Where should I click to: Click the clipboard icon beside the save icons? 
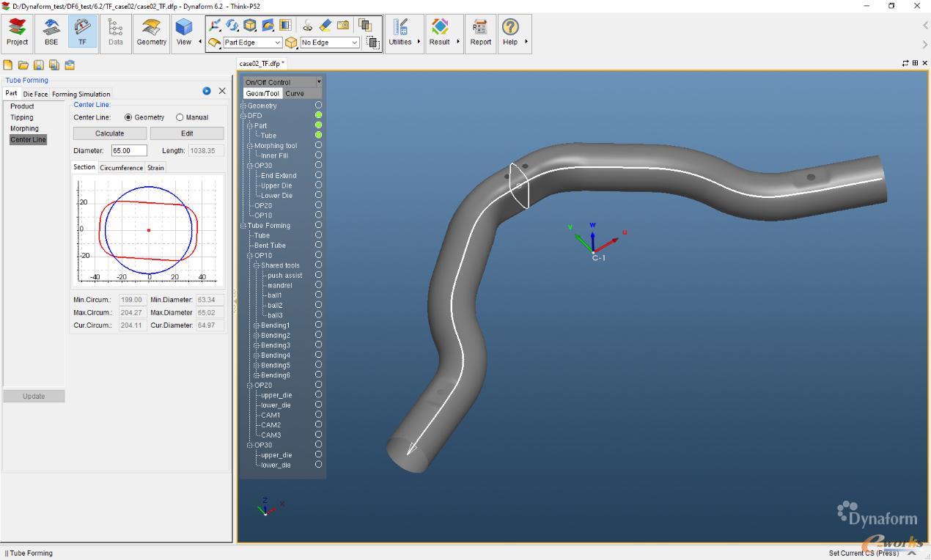pyautogui.click(x=70, y=65)
